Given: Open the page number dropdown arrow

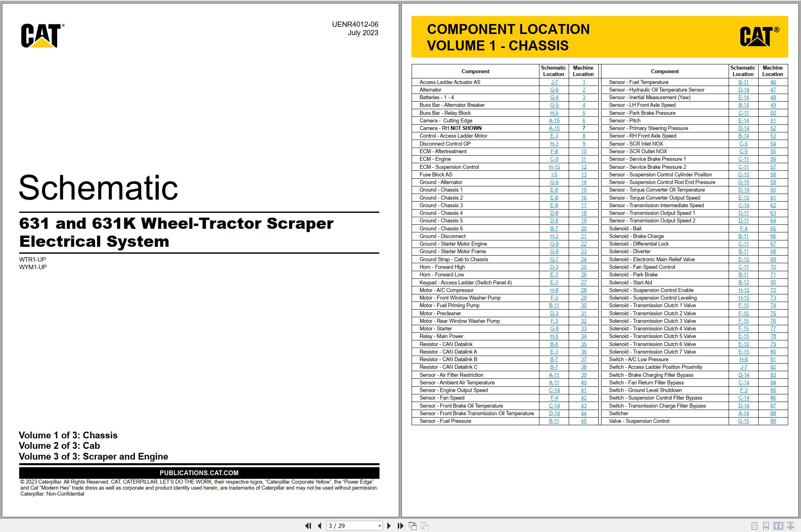Looking at the screenshot, I should coord(380,526).
